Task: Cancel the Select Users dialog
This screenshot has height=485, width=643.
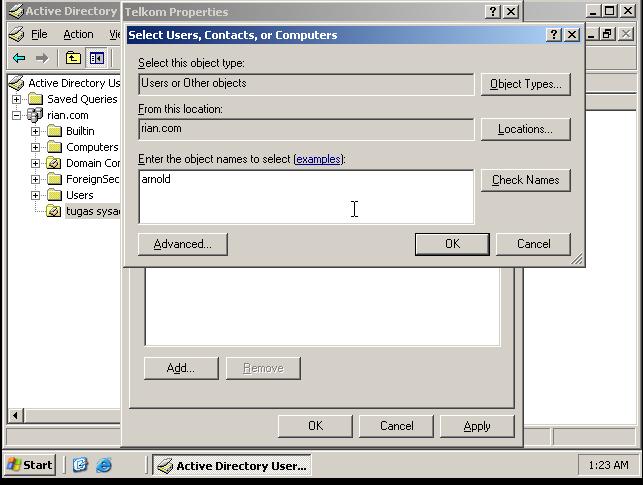Action: coord(534,244)
